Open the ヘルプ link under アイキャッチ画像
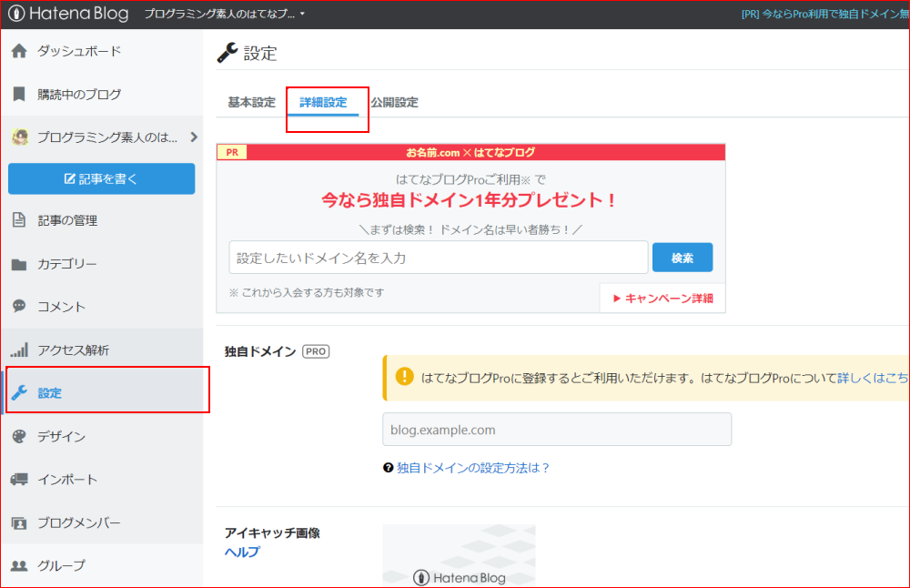This screenshot has height=588, width=910. [242, 552]
